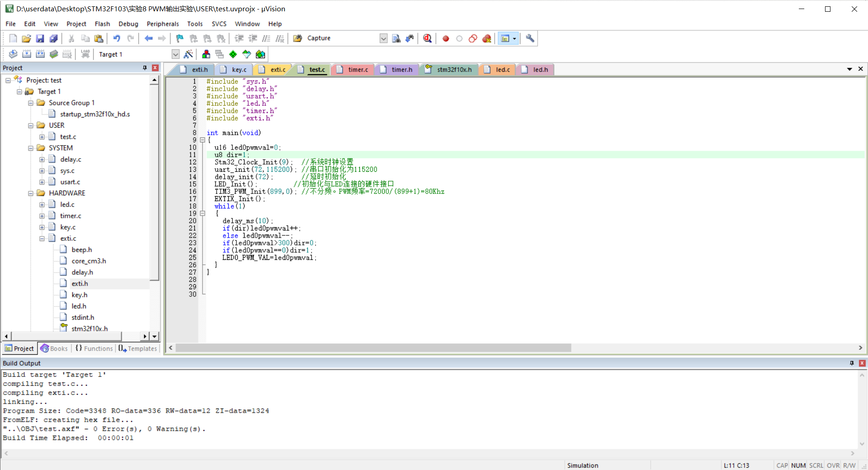
Task: Open the Configuration wrench tool
Action: point(529,38)
